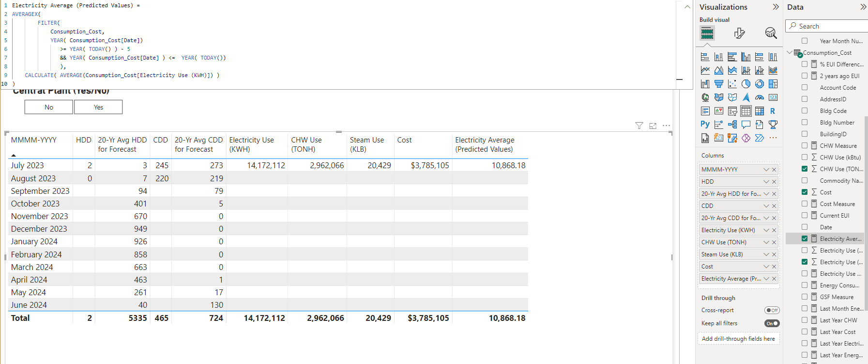The image size is (868, 364).
Task: Select the table visual icon
Action: click(x=746, y=111)
